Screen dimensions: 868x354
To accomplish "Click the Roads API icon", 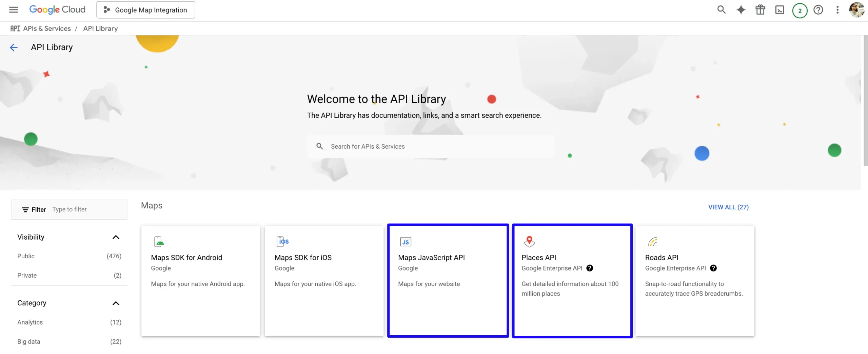I will (x=653, y=242).
